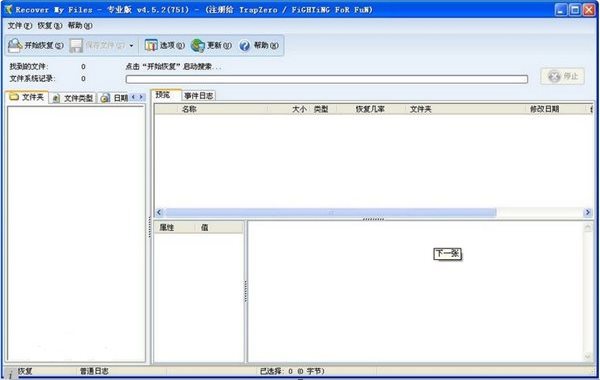The height and width of the screenshot is (380, 600).
Task: Click the 值 column header
Action: tap(219, 228)
